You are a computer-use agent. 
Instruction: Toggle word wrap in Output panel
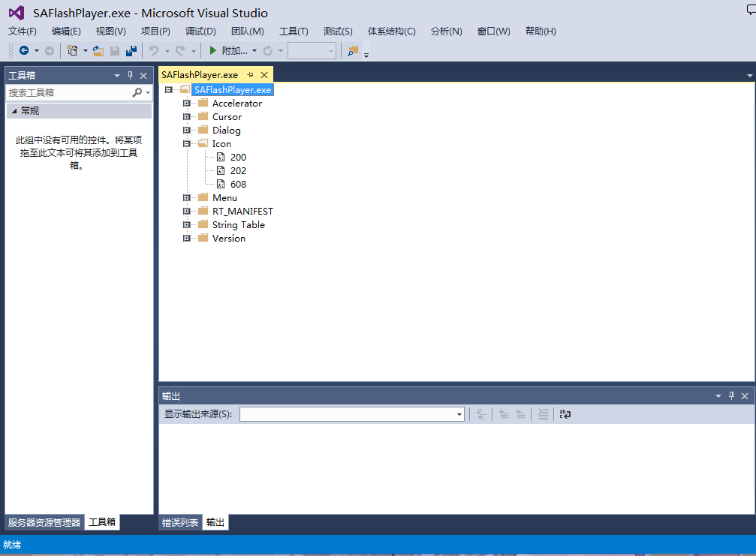(x=565, y=414)
